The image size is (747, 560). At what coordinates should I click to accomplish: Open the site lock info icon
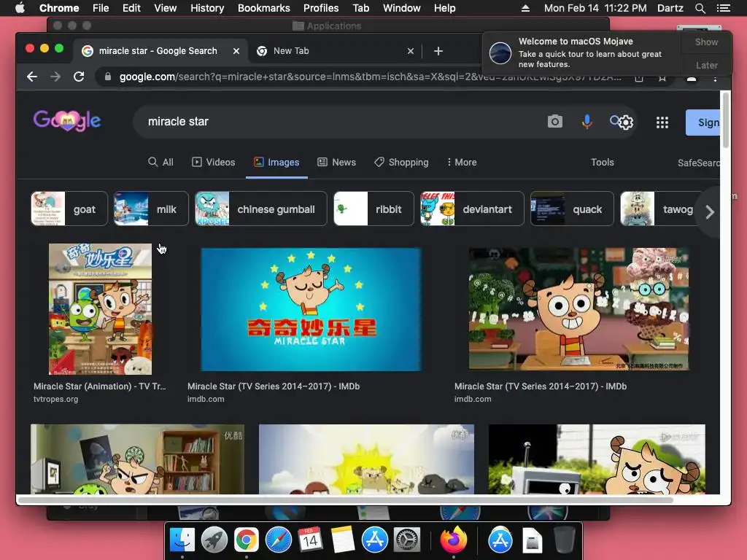click(108, 77)
